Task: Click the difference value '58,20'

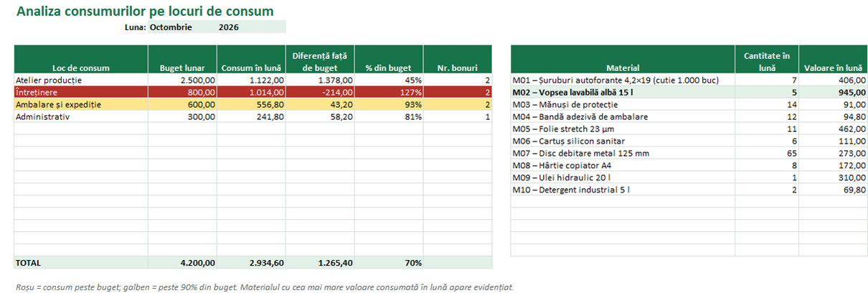Action: tap(320, 117)
